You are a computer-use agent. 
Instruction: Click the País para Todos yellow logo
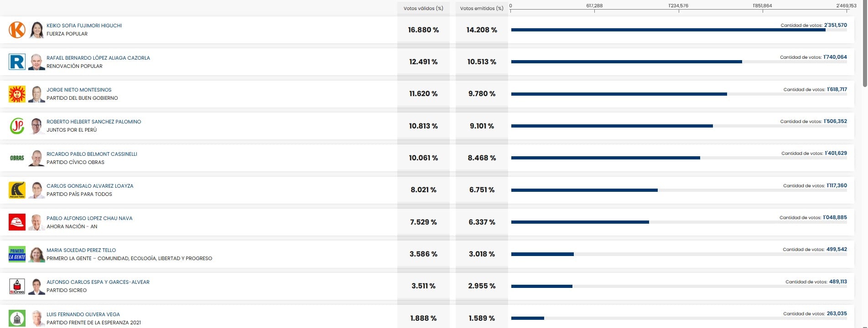tap(17, 190)
